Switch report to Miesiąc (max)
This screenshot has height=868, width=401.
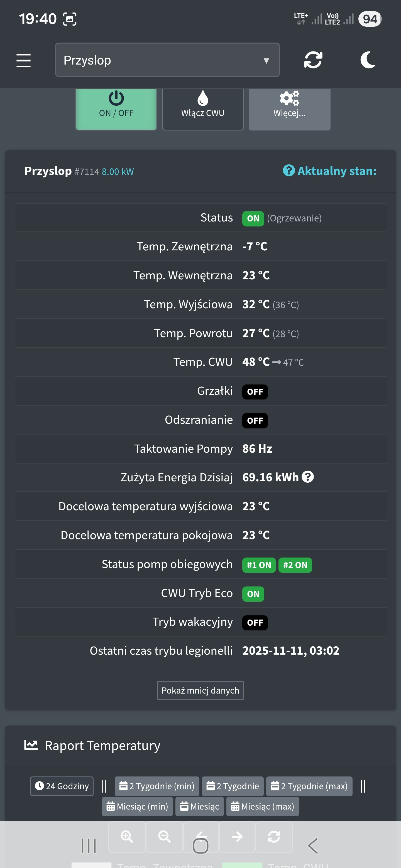262,806
